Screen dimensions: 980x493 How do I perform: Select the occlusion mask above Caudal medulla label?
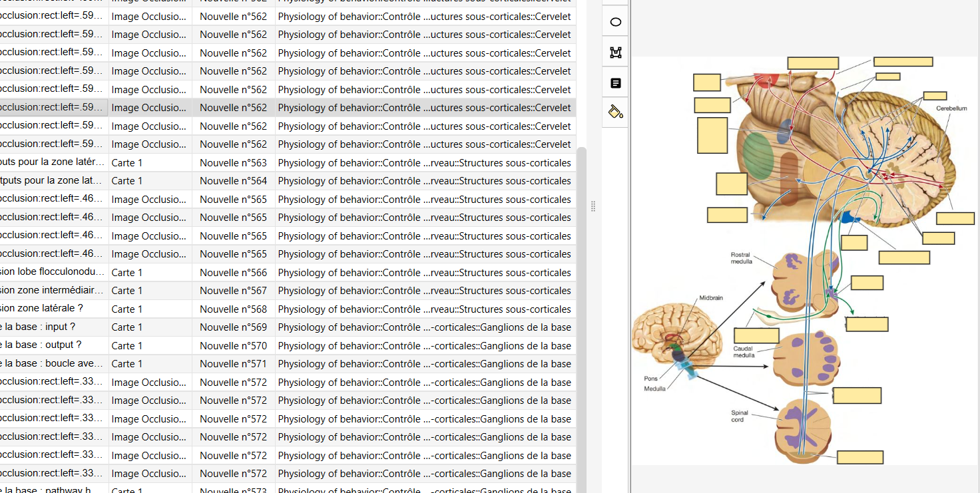(756, 335)
